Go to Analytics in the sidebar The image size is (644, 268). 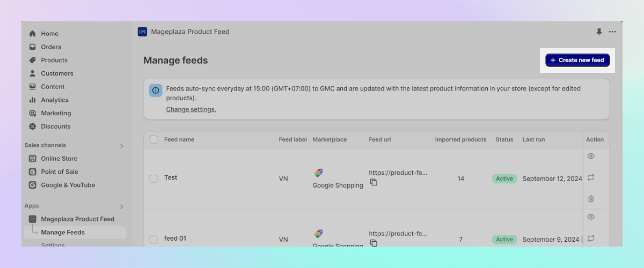[x=55, y=100]
